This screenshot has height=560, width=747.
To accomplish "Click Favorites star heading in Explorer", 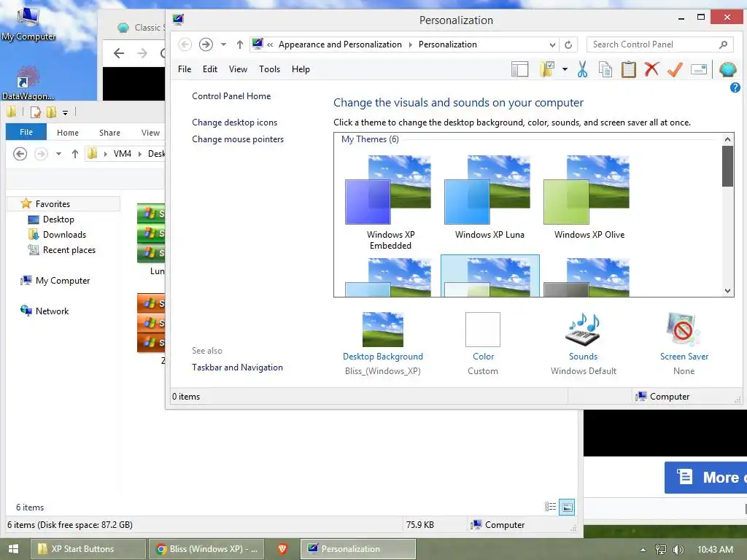I will coord(53,204).
